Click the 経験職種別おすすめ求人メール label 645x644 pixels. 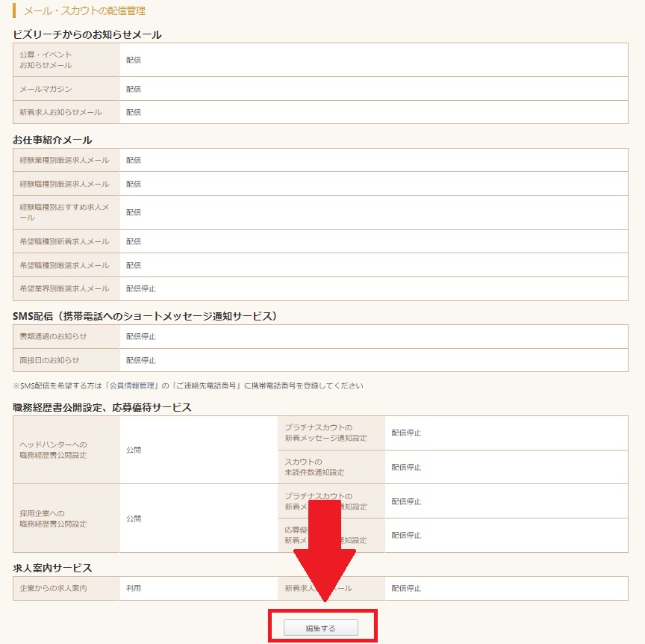pyautogui.click(x=64, y=212)
